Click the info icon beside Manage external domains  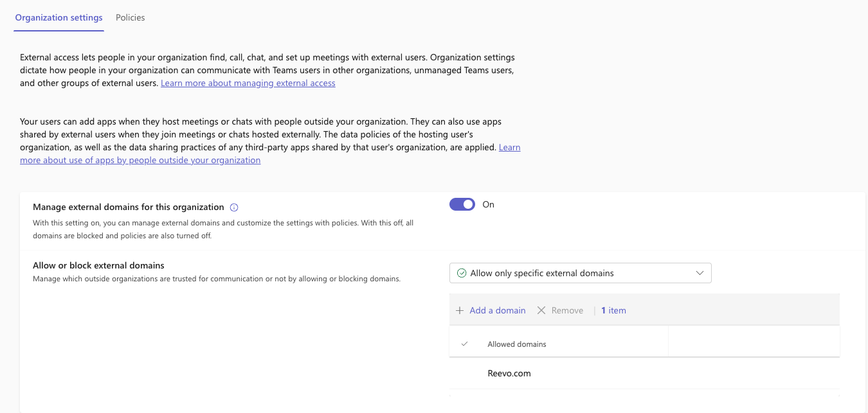pos(234,207)
